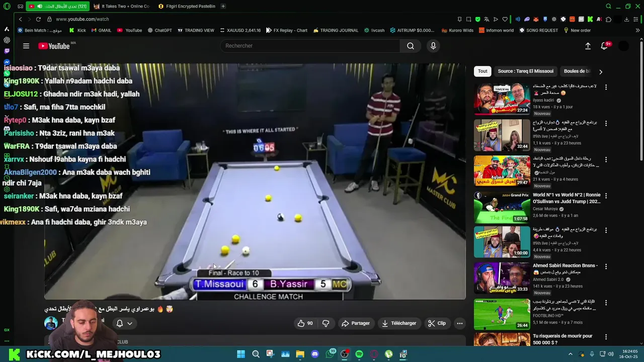Open options menu for iiyass kadiri video
This screenshot has width=644, height=362.
point(606,87)
